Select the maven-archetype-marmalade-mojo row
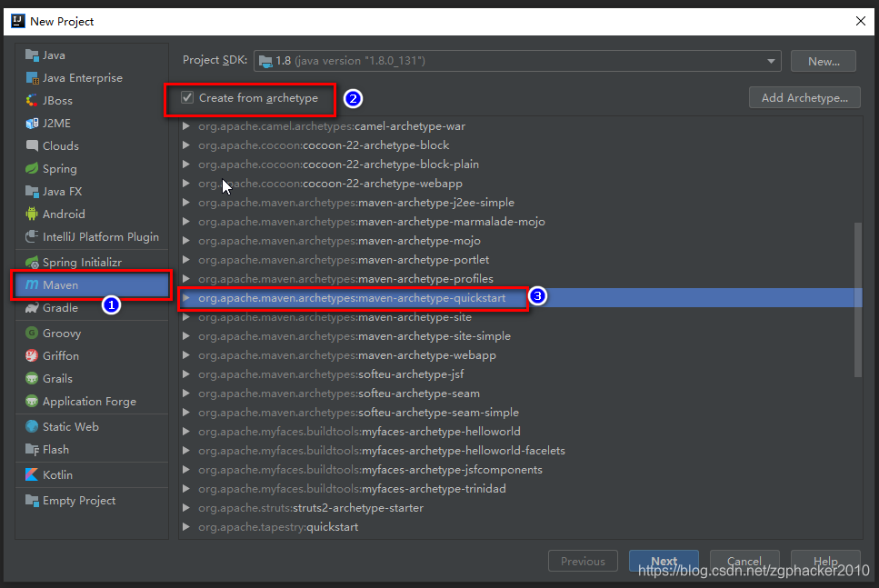The height and width of the screenshot is (588, 879). click(520, 222)
